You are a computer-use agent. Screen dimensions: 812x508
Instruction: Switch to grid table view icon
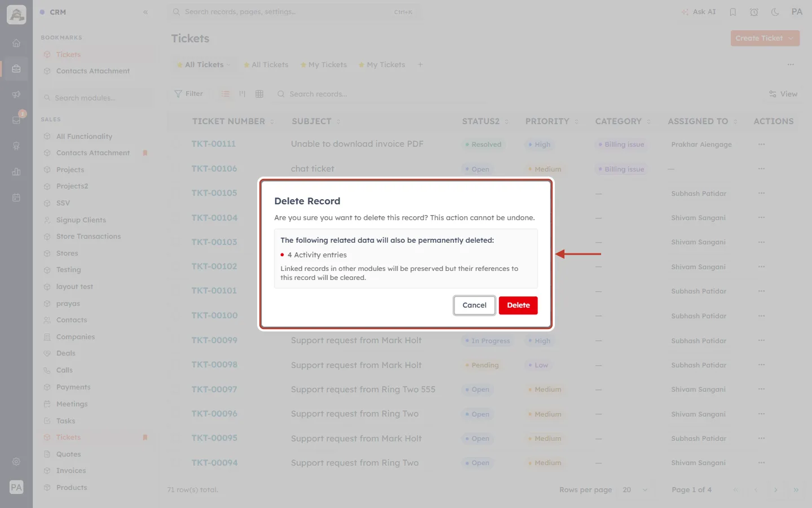259,94
